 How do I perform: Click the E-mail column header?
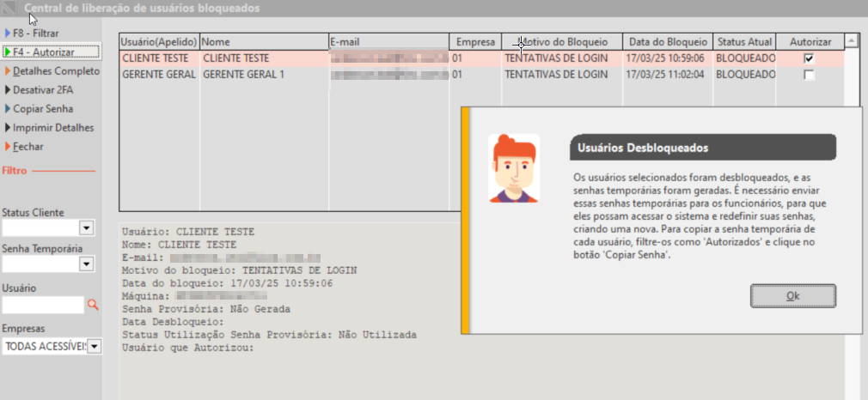point(388,42)
